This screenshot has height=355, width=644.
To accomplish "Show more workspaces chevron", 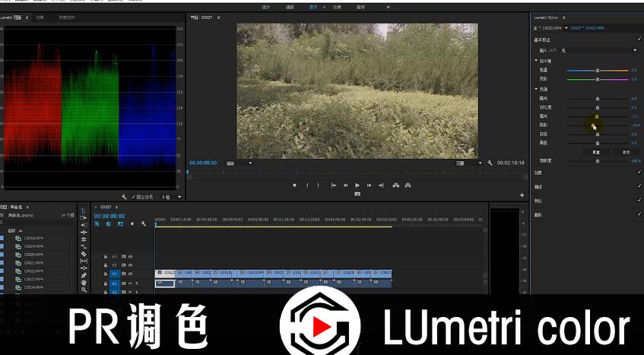I will pos(388,7).
